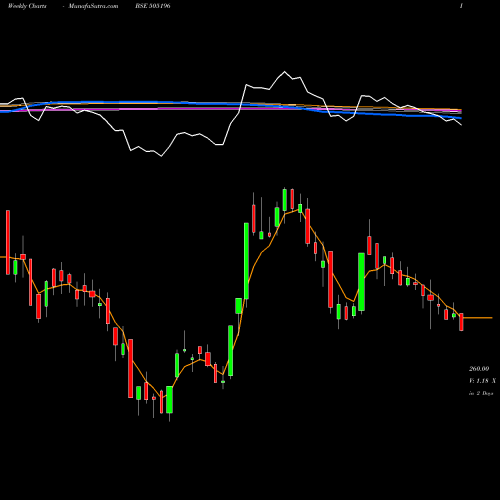Select the tallest green candle in the rally
The image size is (500, 500).
[x=246, y=261]
